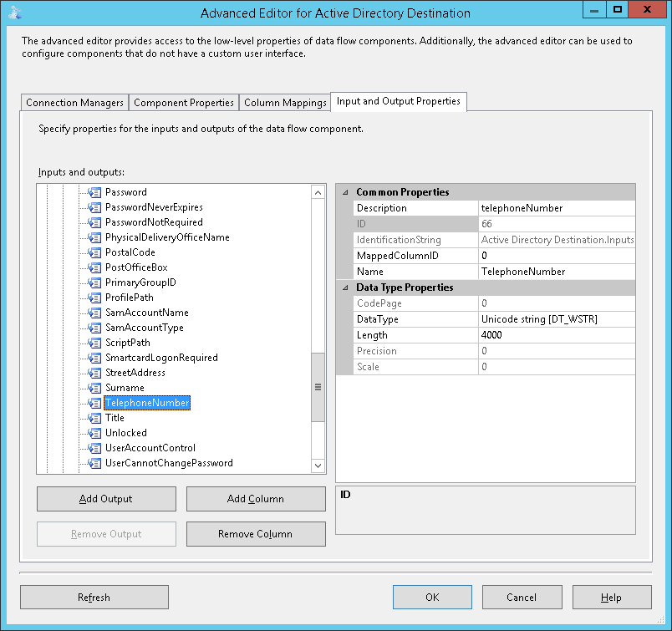Select the Unlocked tree item
This screenshot has height=631, width=672.
(x=126, y=433)
